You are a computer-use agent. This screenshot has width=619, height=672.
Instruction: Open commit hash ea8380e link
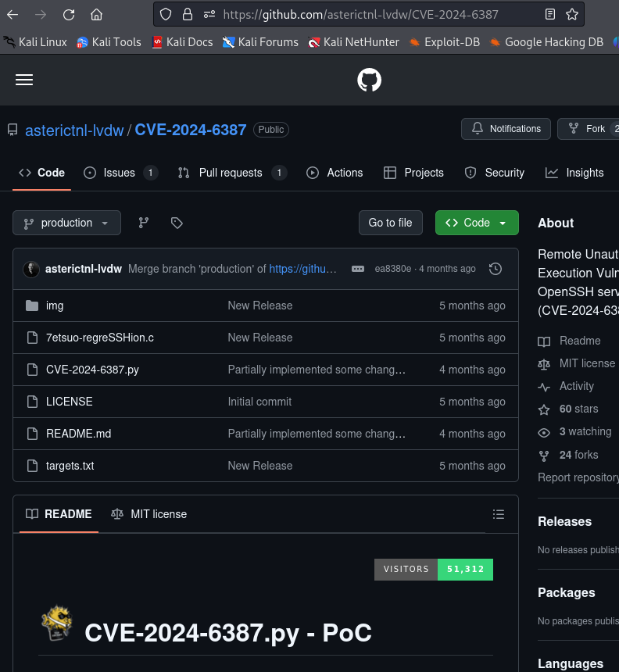392,269
